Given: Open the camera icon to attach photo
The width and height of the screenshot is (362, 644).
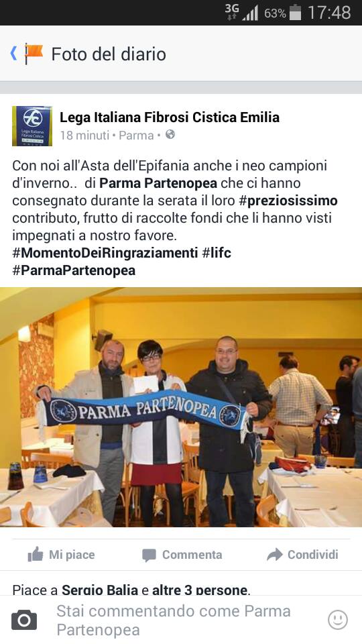Looking at the screenshot, I should pyautogui.click(x=24, y=620).
